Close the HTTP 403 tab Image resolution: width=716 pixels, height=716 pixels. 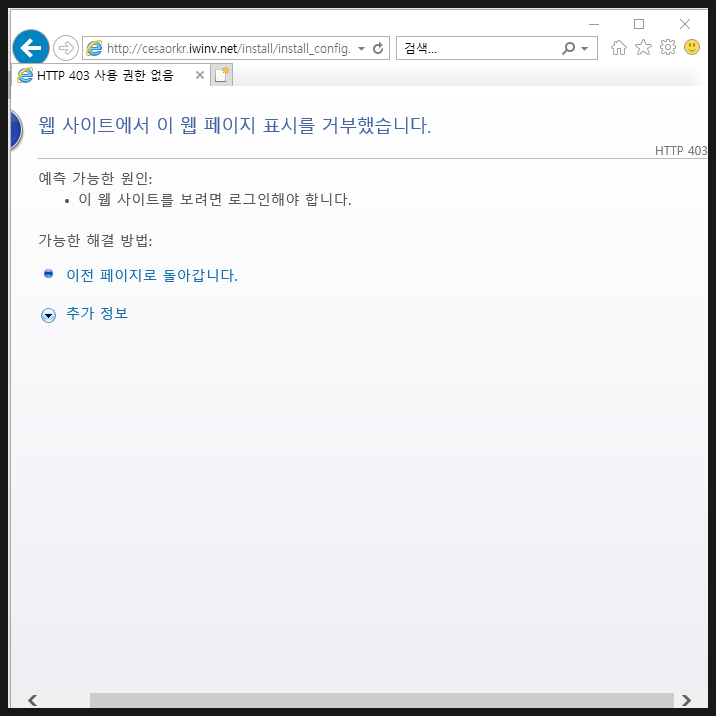tap(200, 75)
